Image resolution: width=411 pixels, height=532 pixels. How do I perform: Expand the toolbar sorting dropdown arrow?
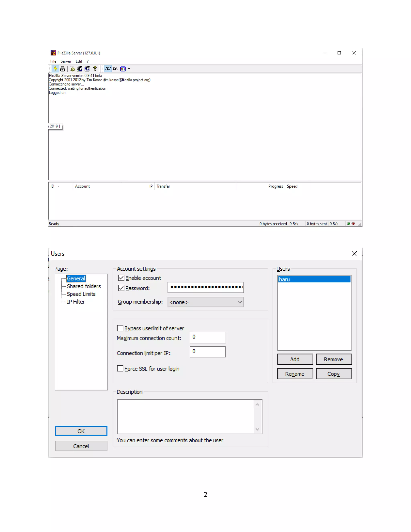click(129, 69)
